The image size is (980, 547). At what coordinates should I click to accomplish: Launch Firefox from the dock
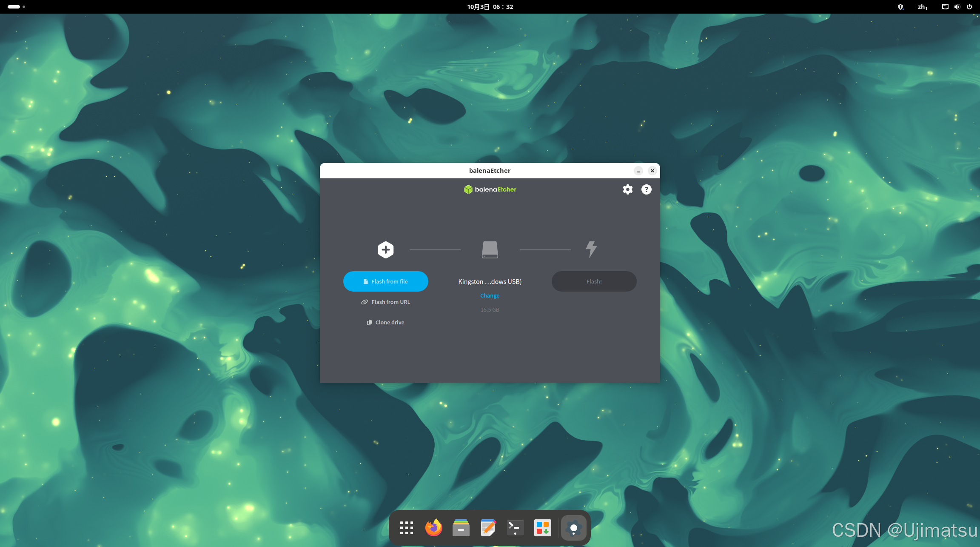(433, 528)
